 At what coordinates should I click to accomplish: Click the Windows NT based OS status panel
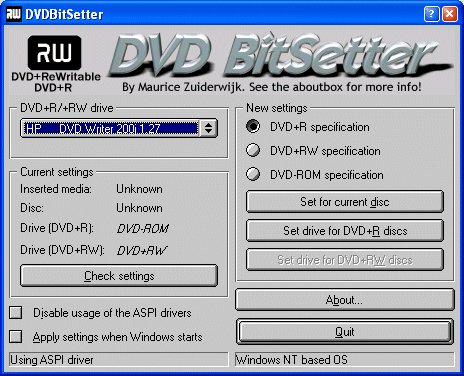pos(345,360)
